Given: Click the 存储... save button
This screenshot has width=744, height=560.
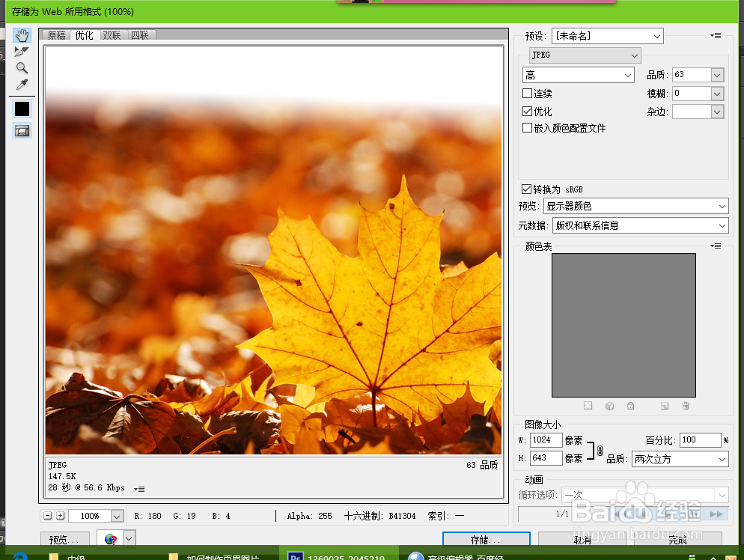Looking at the screenshot, I should pos(487,540).
